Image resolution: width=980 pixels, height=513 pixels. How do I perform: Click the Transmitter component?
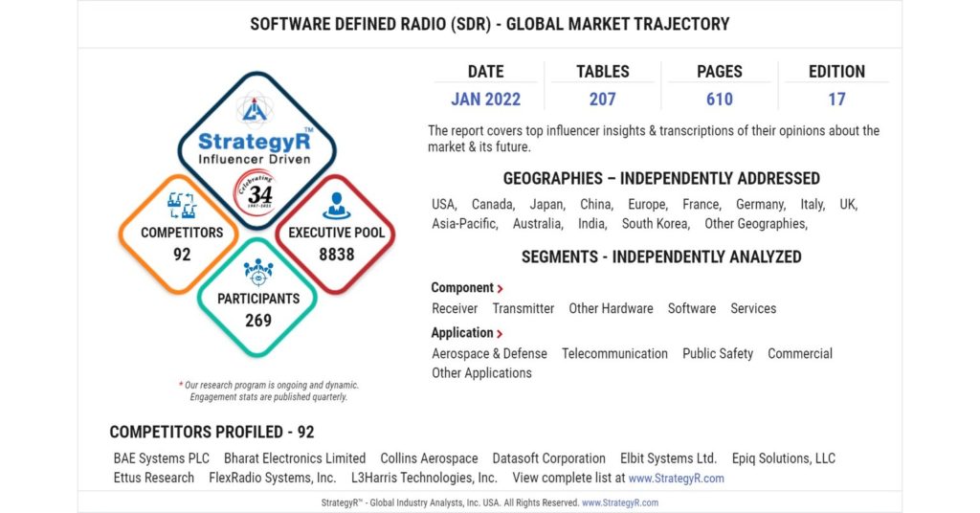tap(523, 309)
